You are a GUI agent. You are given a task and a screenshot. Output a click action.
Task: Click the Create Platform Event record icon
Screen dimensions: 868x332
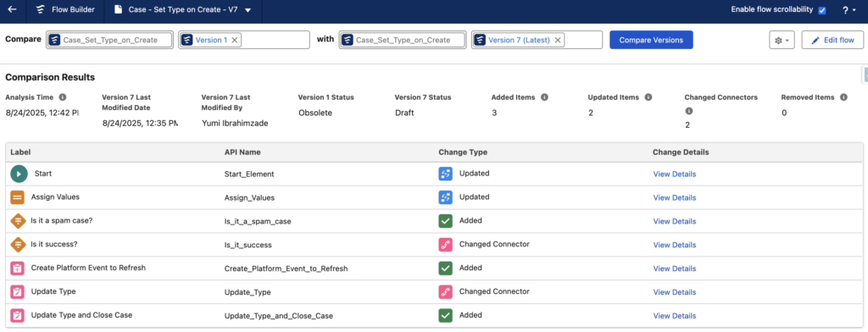point(17,268)
